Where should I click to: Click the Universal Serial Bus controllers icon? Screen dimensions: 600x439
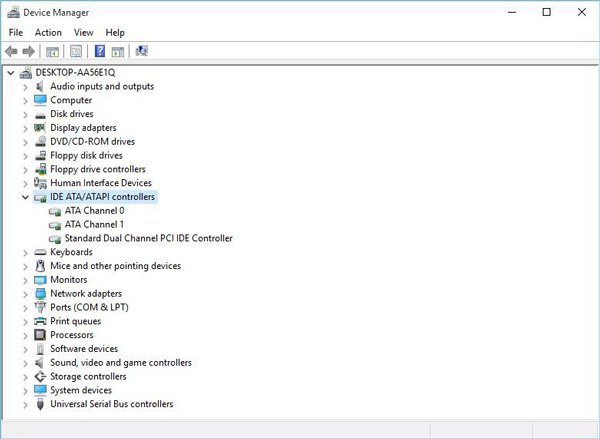[40, 404]
